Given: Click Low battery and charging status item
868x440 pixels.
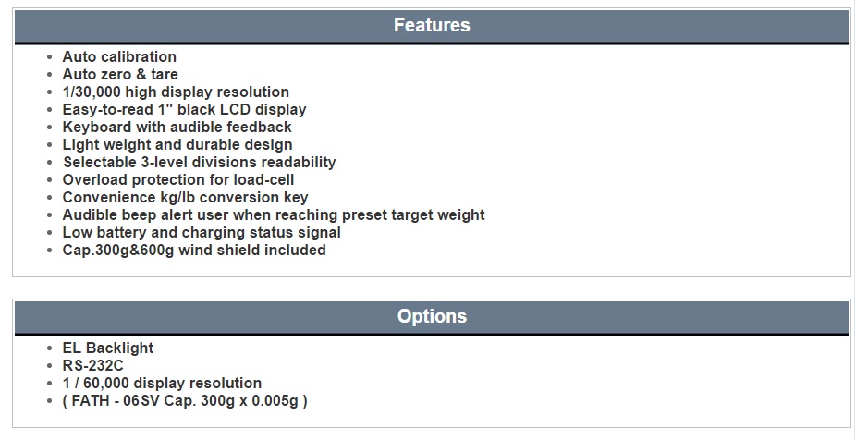Looking at the screenshot, I should [202, 233].
